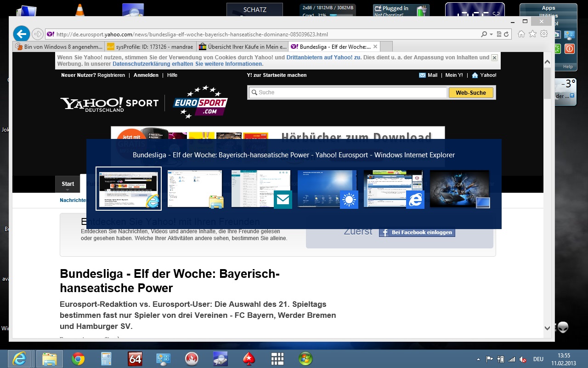Open Internet Explorer from taskbar
This screenshot has height=368, width=588.
tap(19, 358)
